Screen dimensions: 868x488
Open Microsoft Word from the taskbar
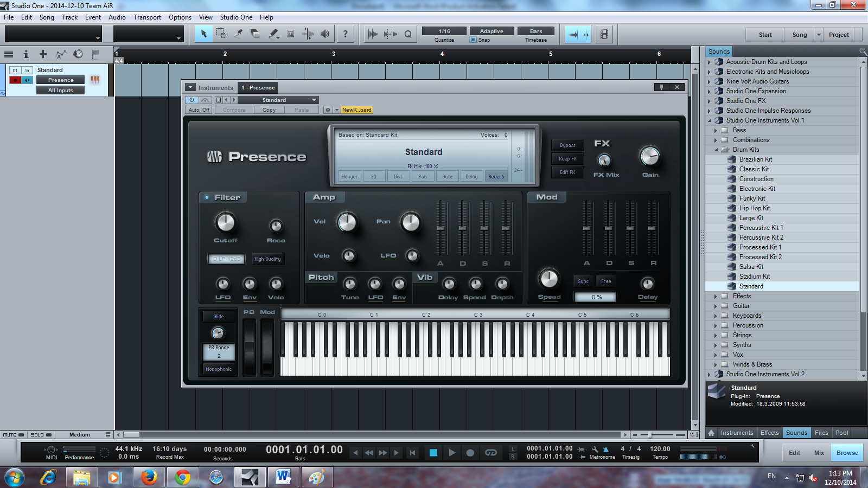283,477
